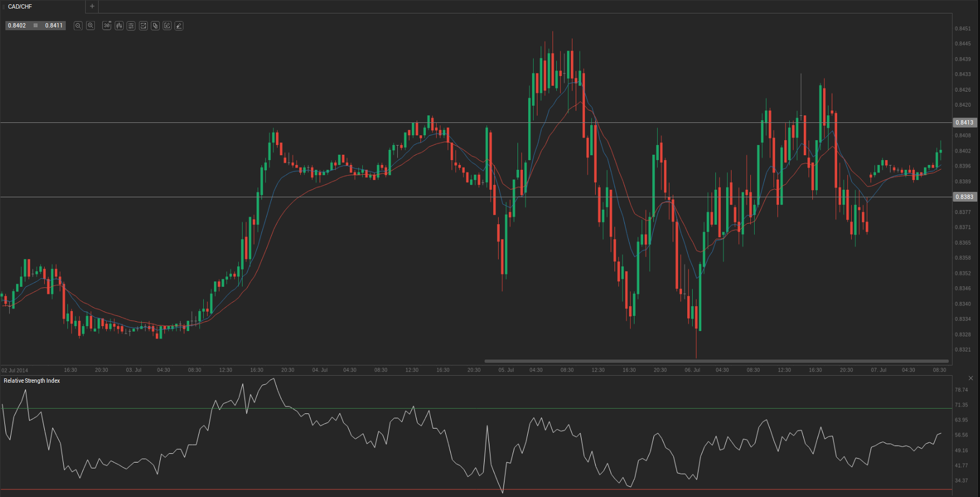Open the indicators chart icon

pos(143,26)
